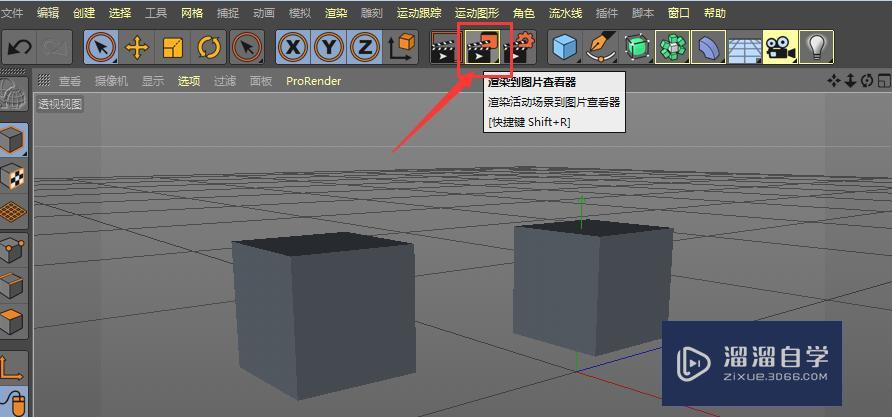Viewport: 892px width, 417px height.
Task: Switch to Points mode
Action: pyautogui.click(x=13, y=249)
